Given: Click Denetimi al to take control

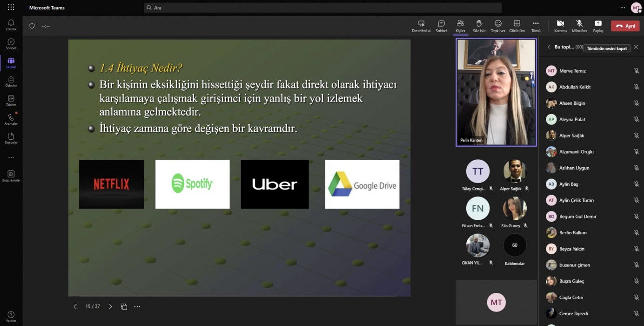Looking at the screenshot, I should 421,26.
